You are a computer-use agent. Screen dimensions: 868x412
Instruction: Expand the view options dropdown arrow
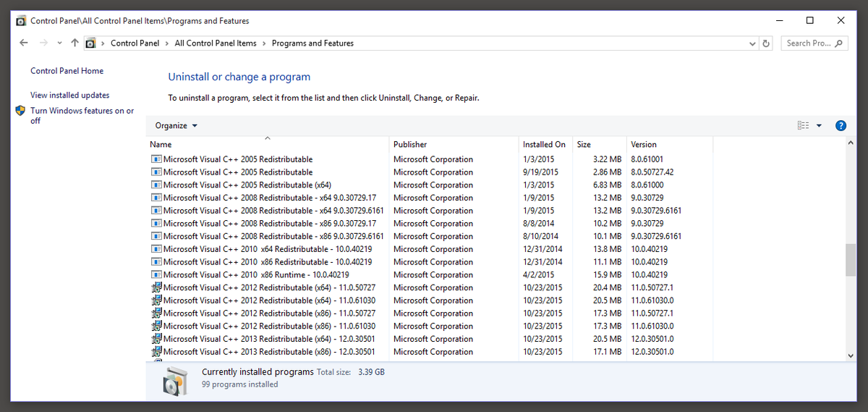click(819, 125)
